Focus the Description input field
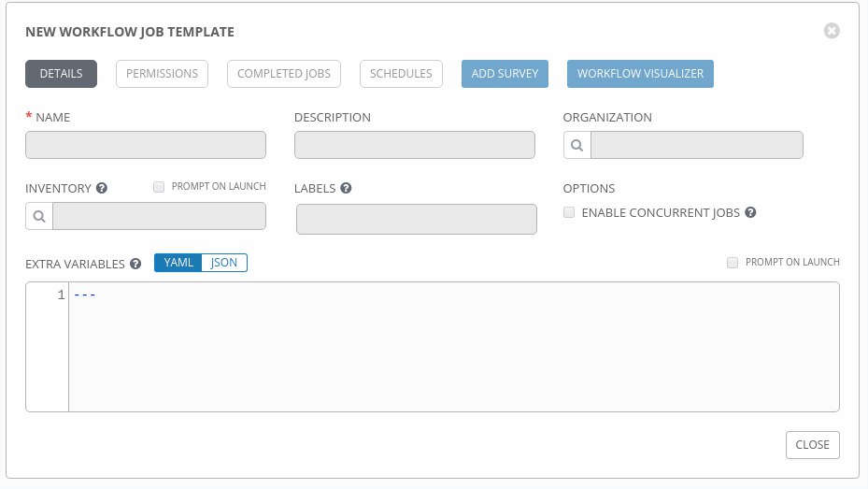This screenshot has height=489, width=868. 415,145
